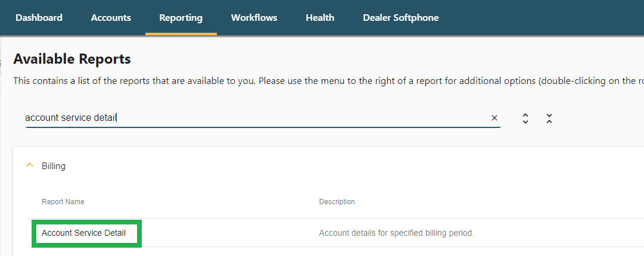
Task: Collapse the Billing section chevron
Action: coord(30,166)
